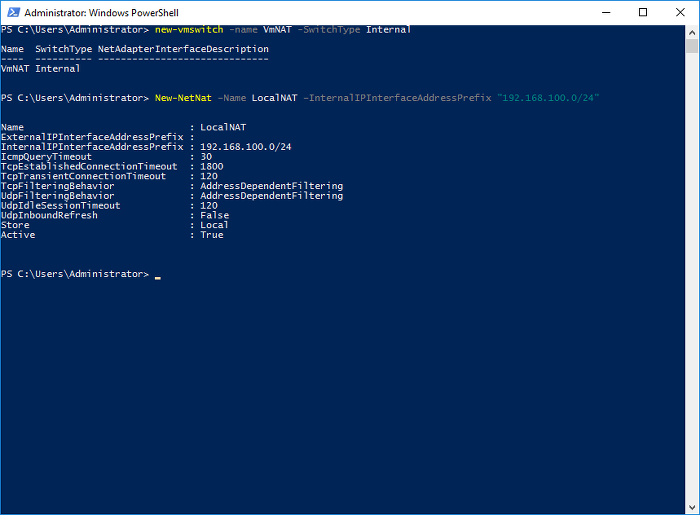Click the 'UdpIdleSessionTimeout' property label
700x515 pixels.
coord(60,206)
